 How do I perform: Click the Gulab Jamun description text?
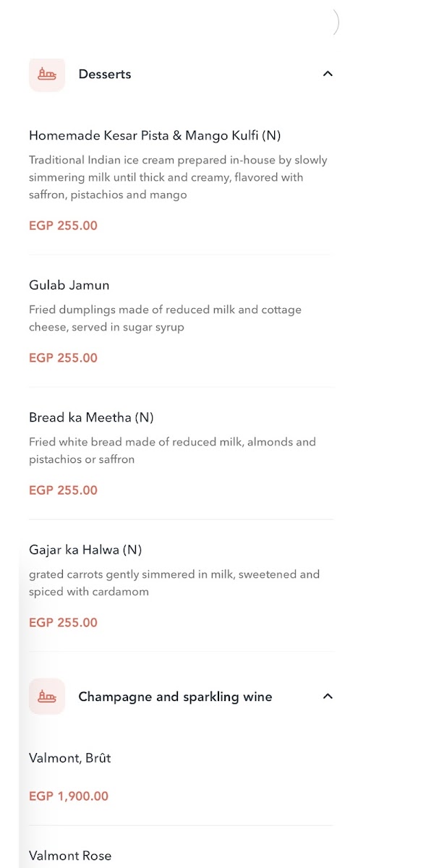click(x=166, y=318)
